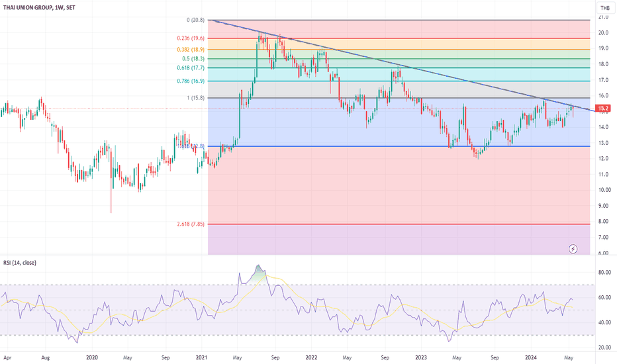
Task: Select the 0.618 (17.7) Fibonacci label
Action: tap(191, 68)
